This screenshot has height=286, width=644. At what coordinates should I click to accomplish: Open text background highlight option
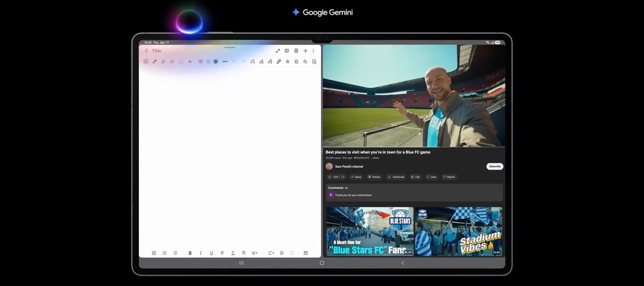pos(244,253)
